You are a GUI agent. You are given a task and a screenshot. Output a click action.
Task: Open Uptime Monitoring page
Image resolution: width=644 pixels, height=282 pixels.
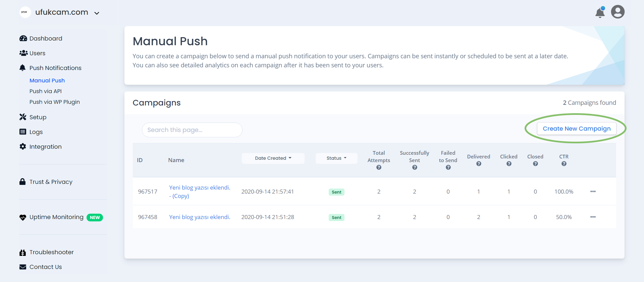[x=56, y=217]
